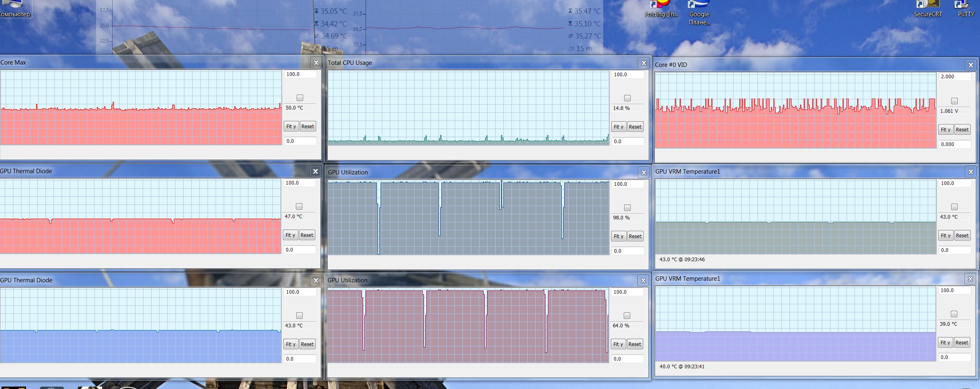Select the 64.0 % GPU Utilization reading
The image size is (980, 389).
pos(627,326)
